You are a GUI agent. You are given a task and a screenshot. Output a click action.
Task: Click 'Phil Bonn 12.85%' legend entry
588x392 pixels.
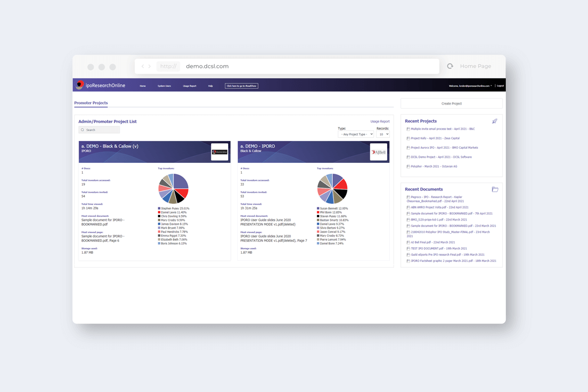point(329,212)
